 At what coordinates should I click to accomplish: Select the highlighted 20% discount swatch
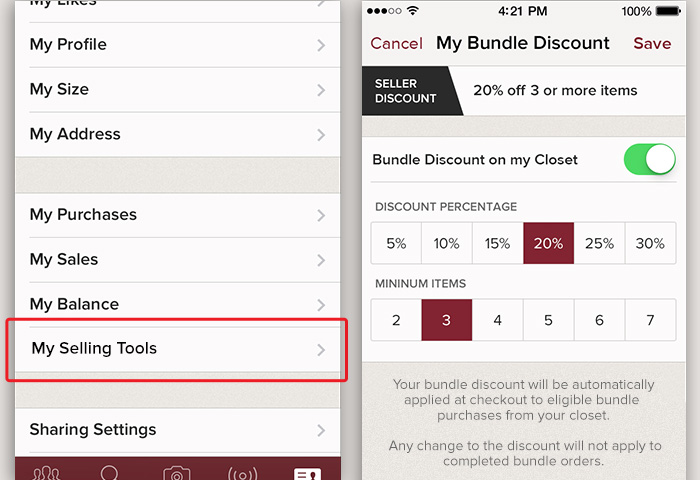[x=548, y=243]
